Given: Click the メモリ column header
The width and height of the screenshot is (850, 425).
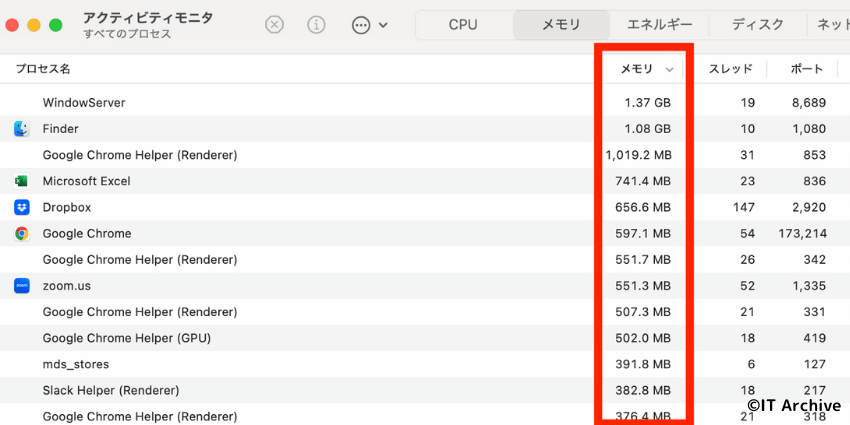Looking at the screenshot, I should pyautogui.click(x=636, y=69).
